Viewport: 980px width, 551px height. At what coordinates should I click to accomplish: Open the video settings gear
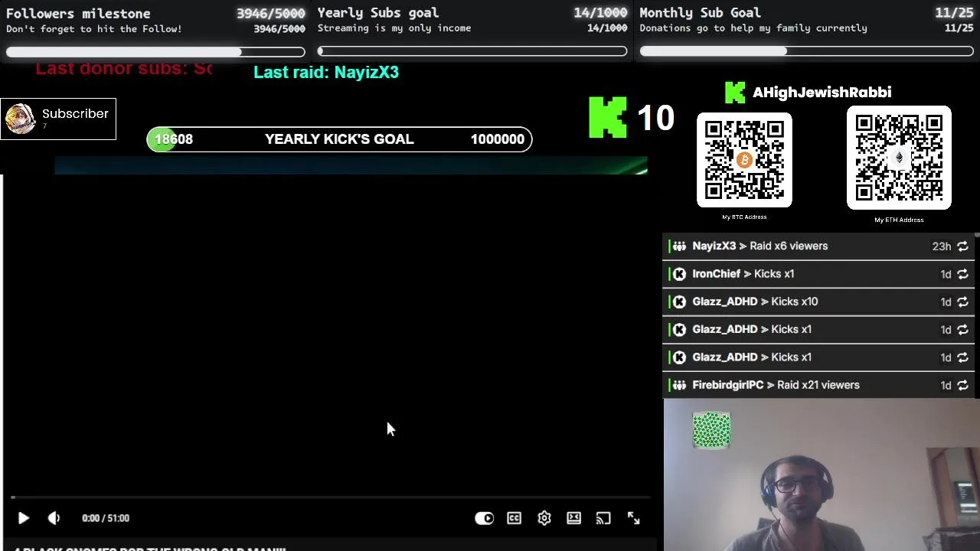[544, 518]
